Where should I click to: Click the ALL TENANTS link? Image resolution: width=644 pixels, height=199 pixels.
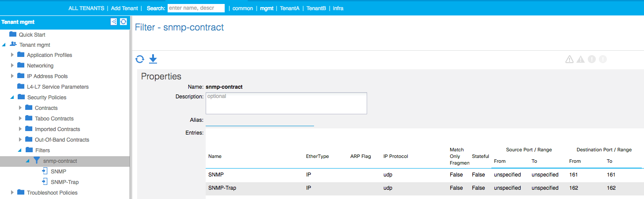(x=86, y=8)
